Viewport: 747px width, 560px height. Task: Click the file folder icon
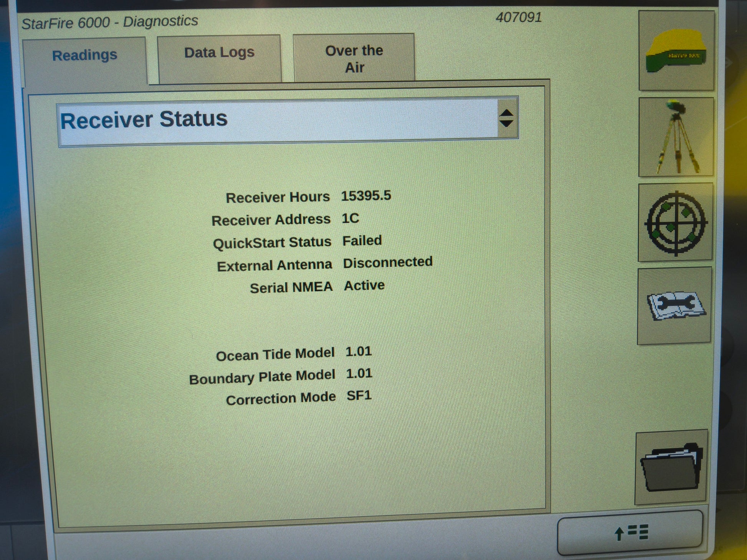671,467
